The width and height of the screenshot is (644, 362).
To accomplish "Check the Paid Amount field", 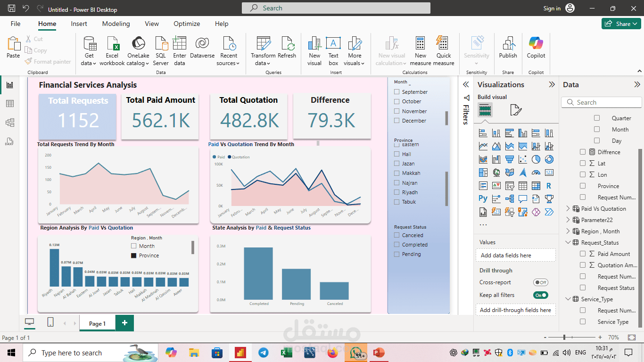I will point(583,254).
